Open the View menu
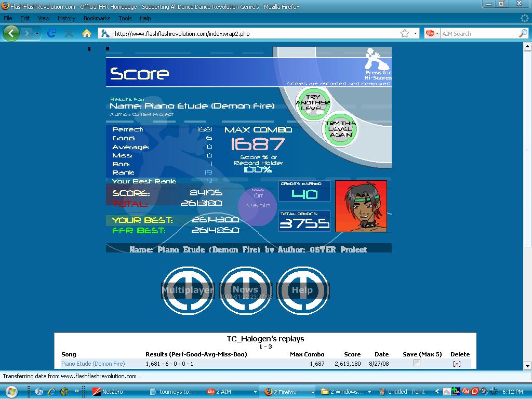This screenshot has height=399, width=532. coord(44,18)
